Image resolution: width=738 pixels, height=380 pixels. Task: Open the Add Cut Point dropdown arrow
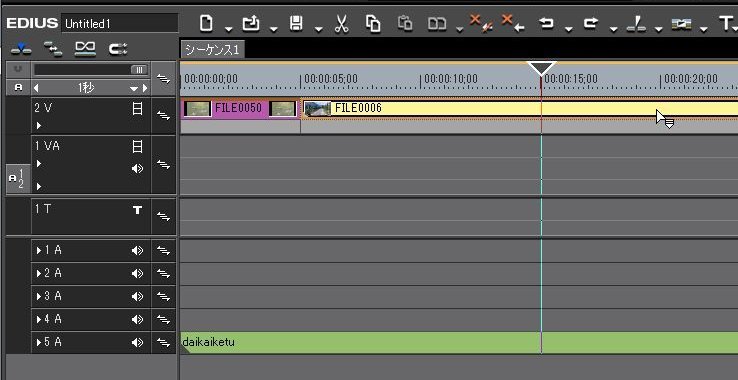658,30
